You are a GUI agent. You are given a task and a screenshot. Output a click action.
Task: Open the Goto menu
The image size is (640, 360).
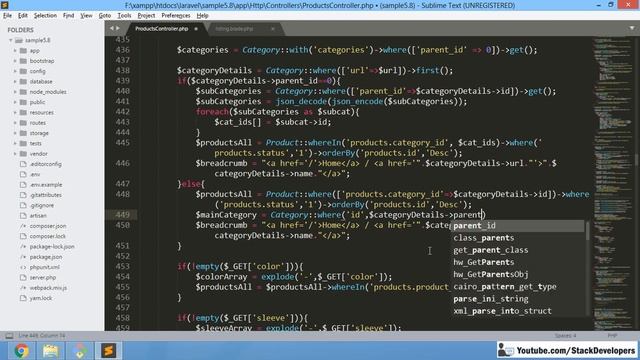(x=105, y=16)
